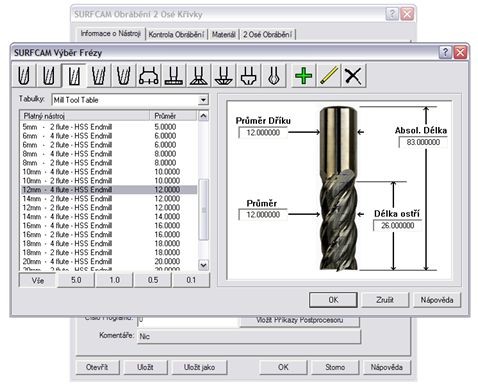The width and height of the screenshot is (478, 386).
Task: Switch to the Materiál tab
Action: pyautogui.click(x=223, y=34)
